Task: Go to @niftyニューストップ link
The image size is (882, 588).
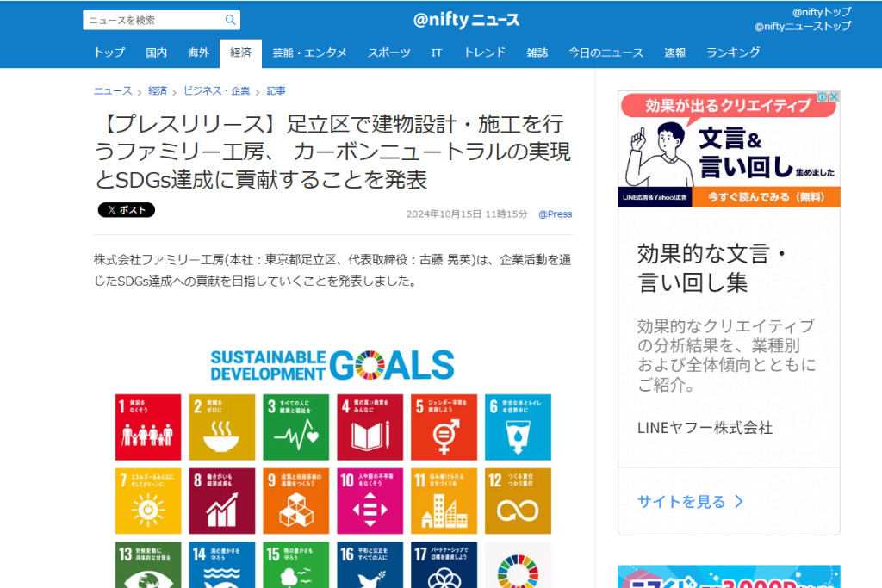Action: tap(803, 26)
